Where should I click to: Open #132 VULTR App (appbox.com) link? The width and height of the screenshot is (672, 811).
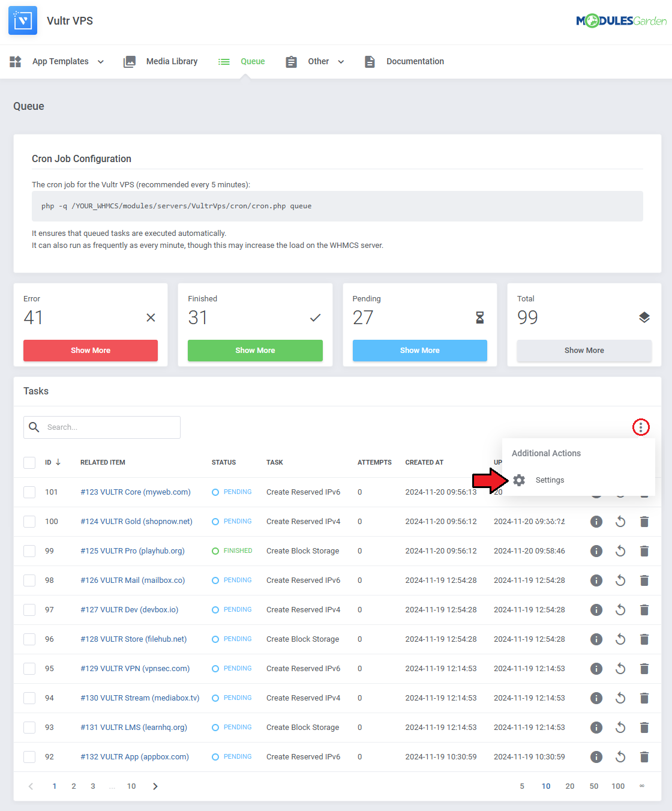pos(134,757)
